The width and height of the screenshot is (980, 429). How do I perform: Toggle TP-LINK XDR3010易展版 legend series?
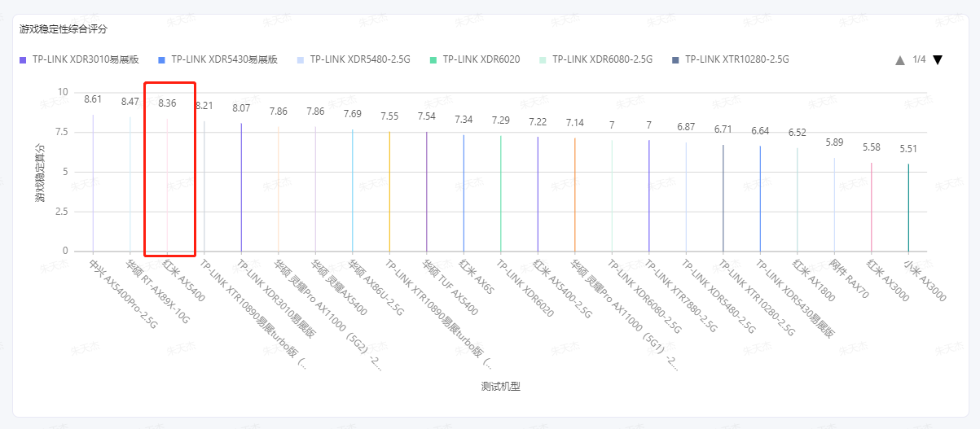(x=79, y=59)
